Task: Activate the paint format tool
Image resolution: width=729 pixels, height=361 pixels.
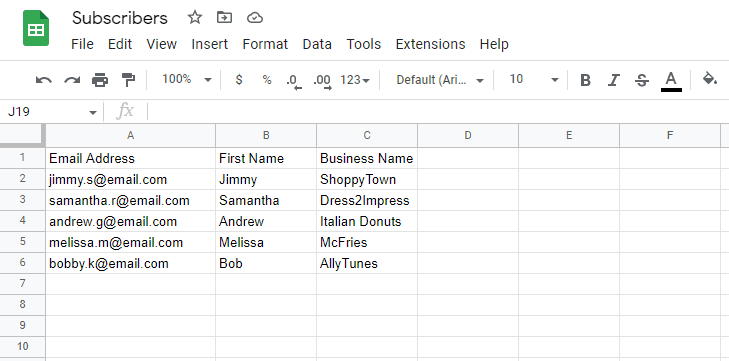Action: 128,80
